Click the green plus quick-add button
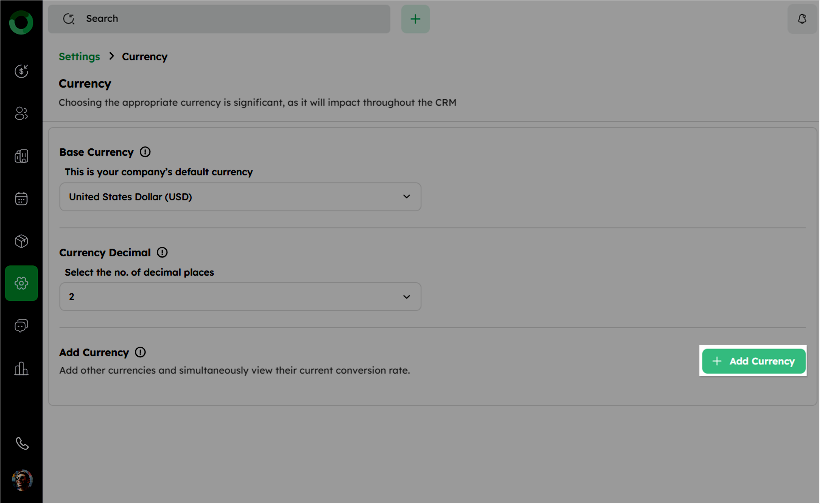Image resolution: width=820 pixels, height=504 pixels. [x=415, y=19]
